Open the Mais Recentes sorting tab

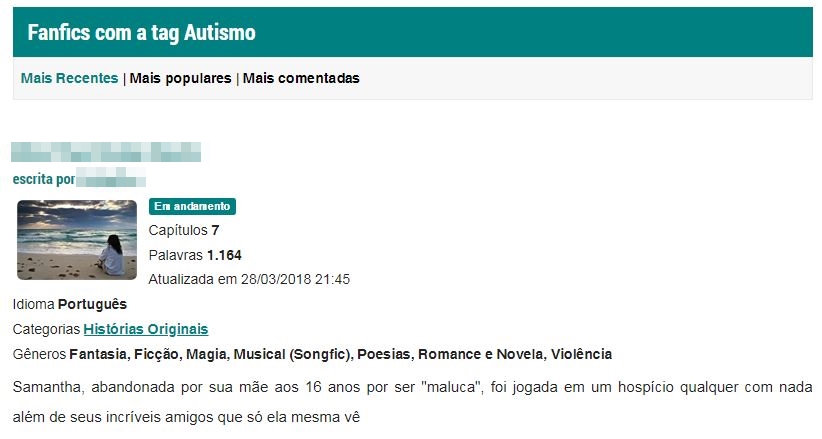(69, 78)
